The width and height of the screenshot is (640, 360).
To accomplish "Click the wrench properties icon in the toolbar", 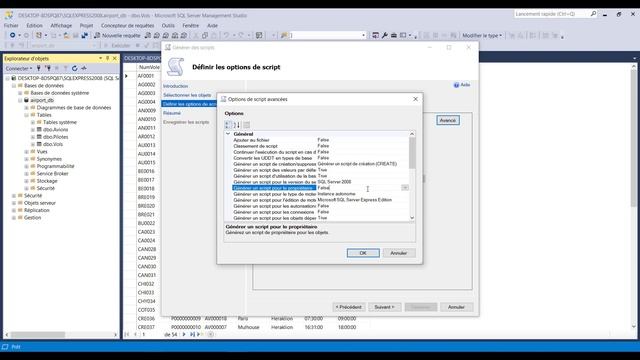I will 384,36.
